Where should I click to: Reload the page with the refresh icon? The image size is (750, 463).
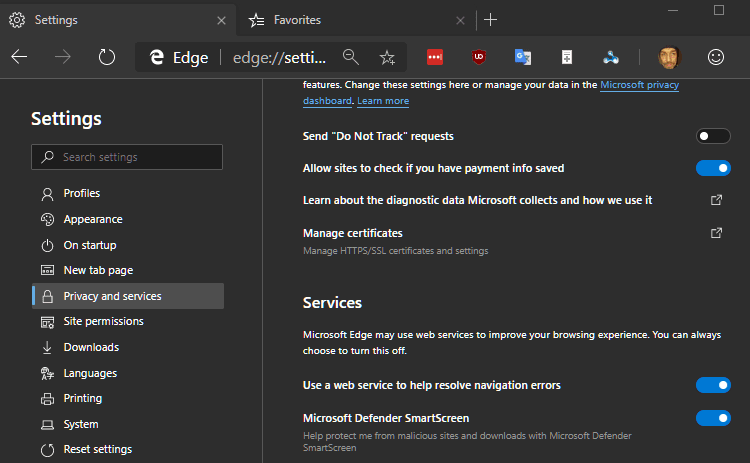click(107, 57)
